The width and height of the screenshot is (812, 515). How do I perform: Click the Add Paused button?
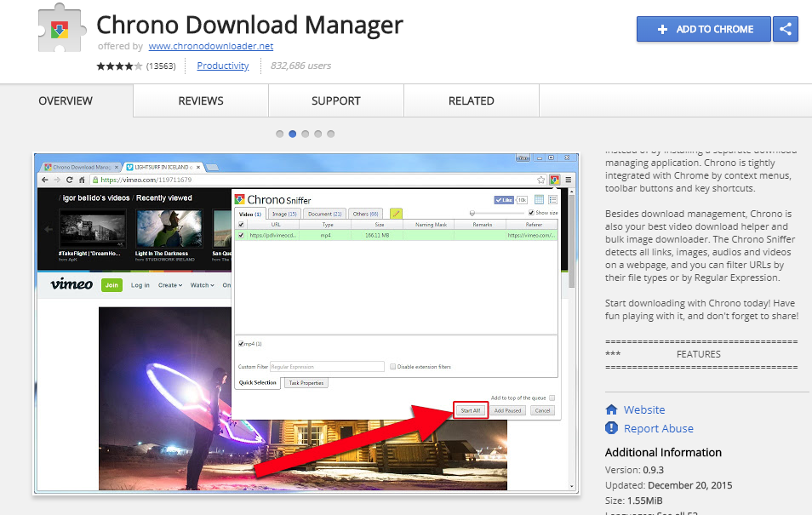[x=507, y=410]
